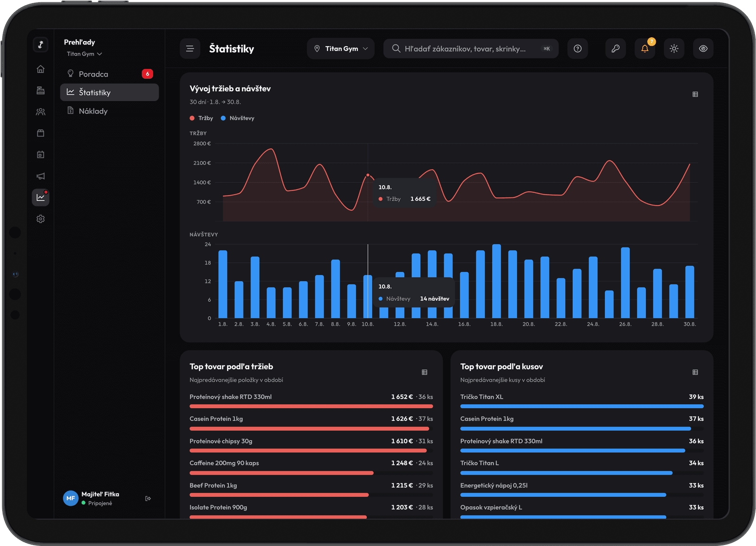Open the box inventory section
This screenshot has width=756, height=546.
(x=41, y=133)
